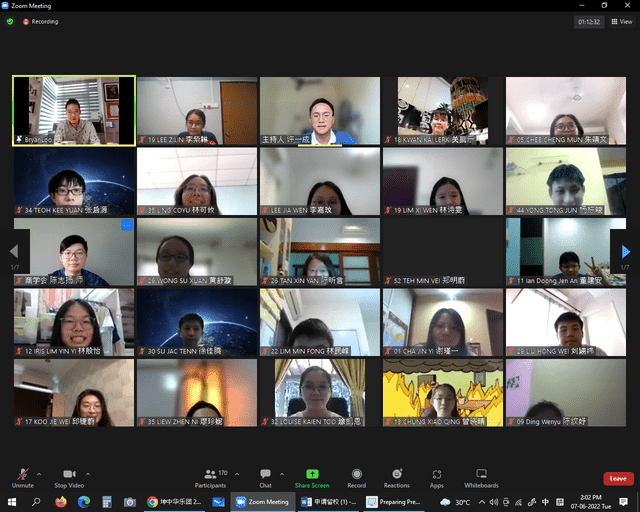The width and height of the screenshot is (640, 512).
Task: Select the 主持人 host video tile
Action: tap(320, 111)
